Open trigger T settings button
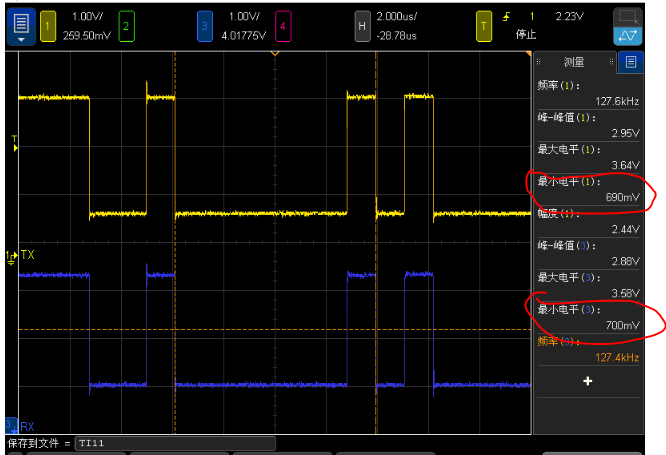Image resolution: width=666 pixels, height=455 pixels. click(x=484, y=26)
